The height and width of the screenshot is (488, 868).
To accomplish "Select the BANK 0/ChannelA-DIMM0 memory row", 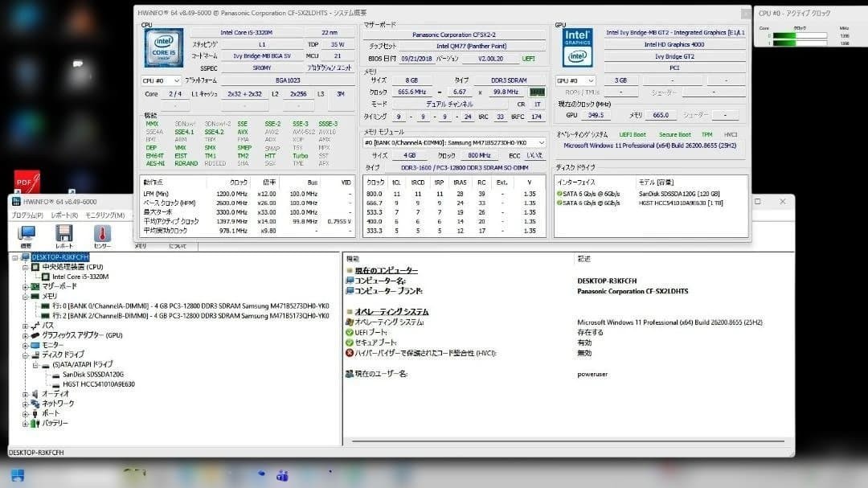I will point(190,306).
